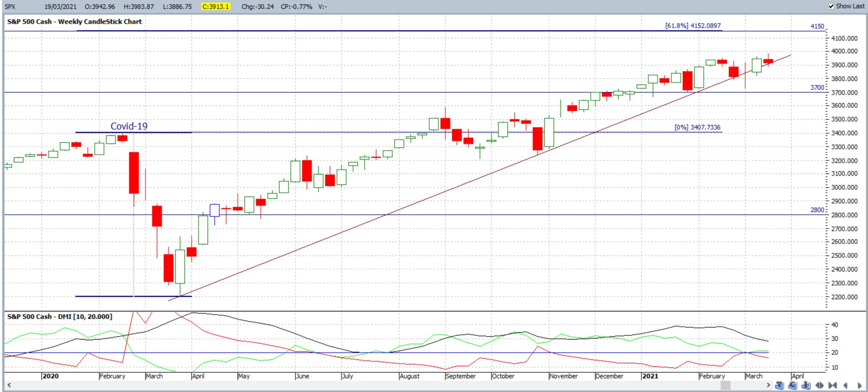
Task: Click the horizontal scrollbar right arrow
Action: tap(768, 385)
